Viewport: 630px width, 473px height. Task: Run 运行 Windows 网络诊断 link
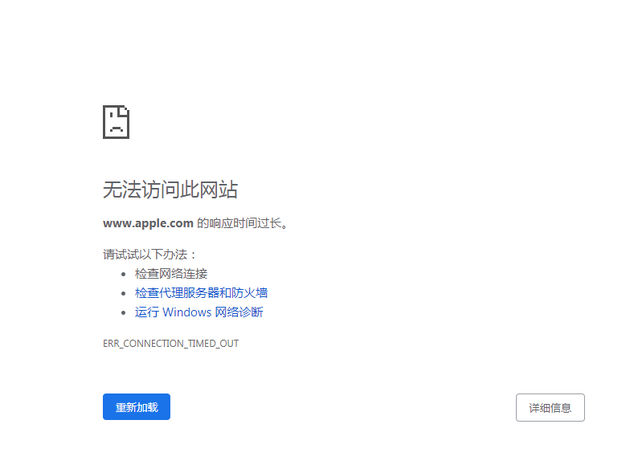click(x=199, y=312)
